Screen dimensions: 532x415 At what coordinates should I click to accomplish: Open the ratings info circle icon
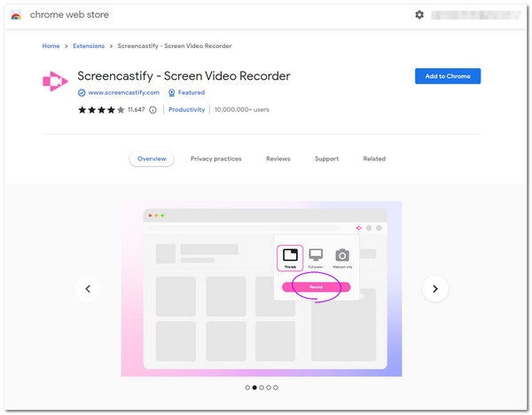[x=153, y=110]
